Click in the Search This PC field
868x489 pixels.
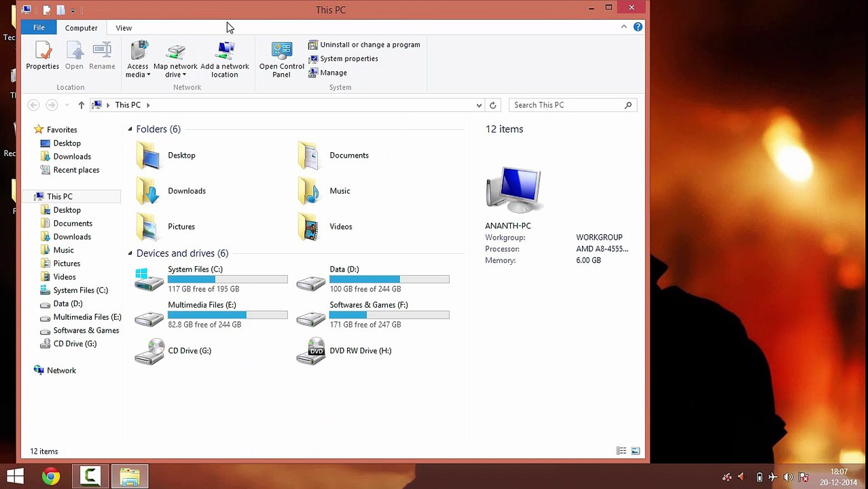tap(568, 105)
